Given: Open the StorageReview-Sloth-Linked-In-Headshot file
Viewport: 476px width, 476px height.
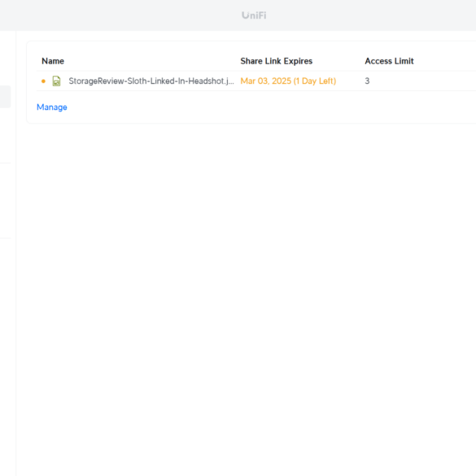Looking at the screenshot, I should (x=151, y=81).
